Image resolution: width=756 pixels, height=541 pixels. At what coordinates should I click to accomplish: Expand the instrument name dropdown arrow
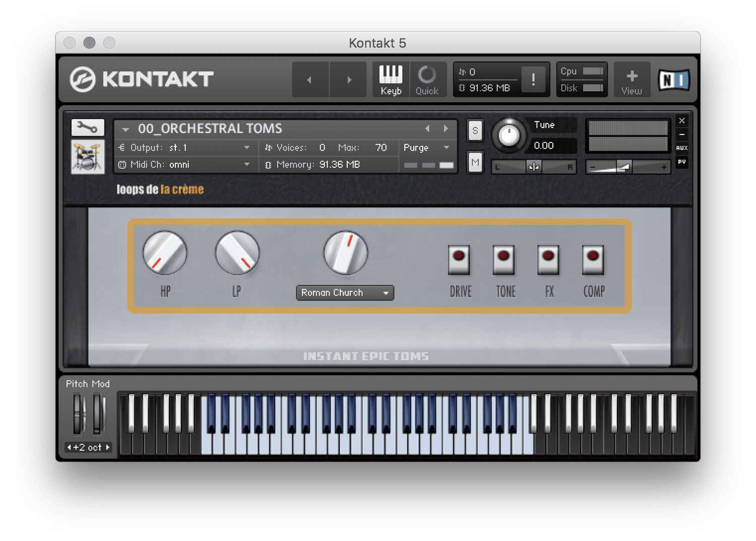125,129
